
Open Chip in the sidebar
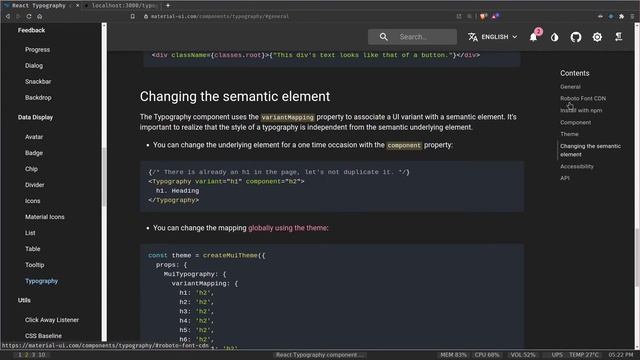(31, 169)
